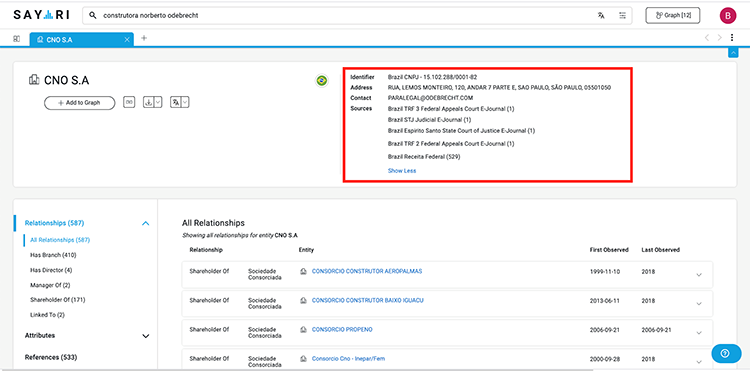Collapse the header with the blue arrow
The height and width of the screenshot is (371, 750).
click(733, 53)
